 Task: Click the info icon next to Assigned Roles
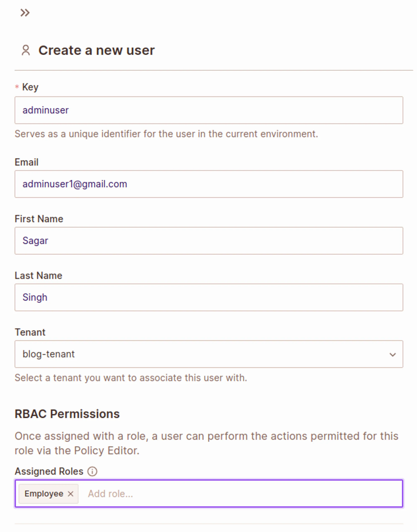pyautogui.click(x=93, y=471)
